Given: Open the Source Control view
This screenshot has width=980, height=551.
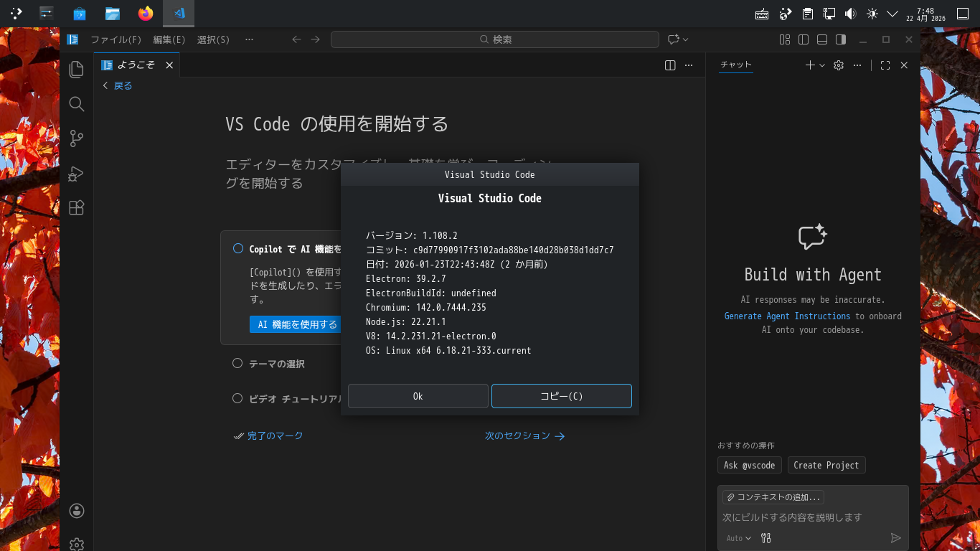Looking at the screenshot, I should click(x=77, y=138).
